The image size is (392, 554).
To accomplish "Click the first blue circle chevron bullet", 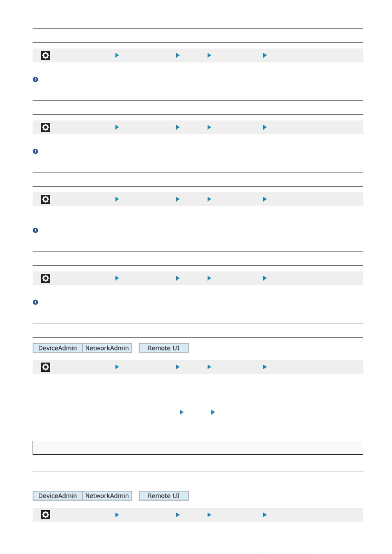I will tap(35, 79).
